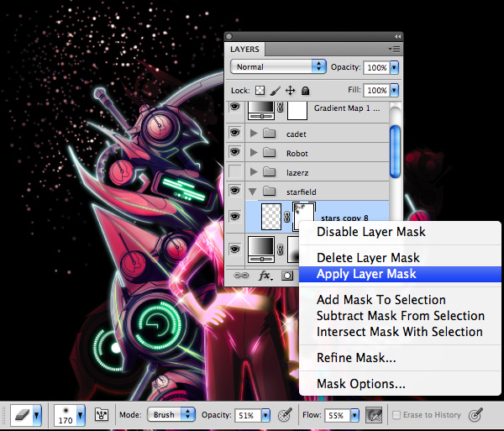
Task: Open the Flow slider arrow
Action: point(354,416)
